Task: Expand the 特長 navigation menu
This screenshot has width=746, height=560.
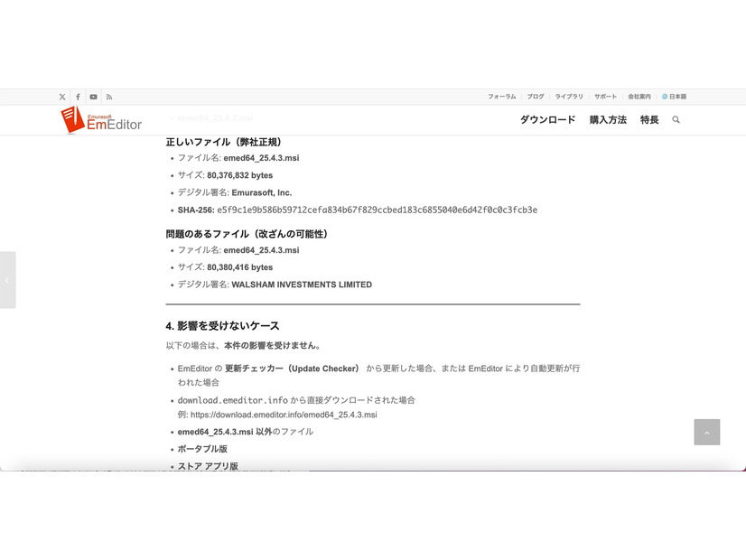Action: click(x=649, y=120)
